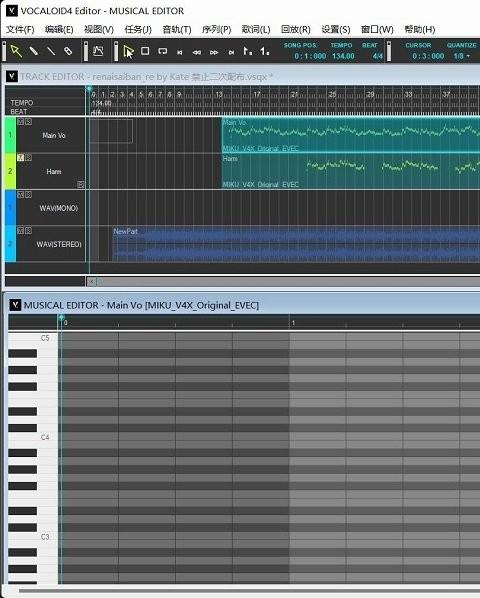Image resolution: width=480 pixels, height=598 pixels.
Task: Open the 帮助(H) menu
Action: pos(420,29)
